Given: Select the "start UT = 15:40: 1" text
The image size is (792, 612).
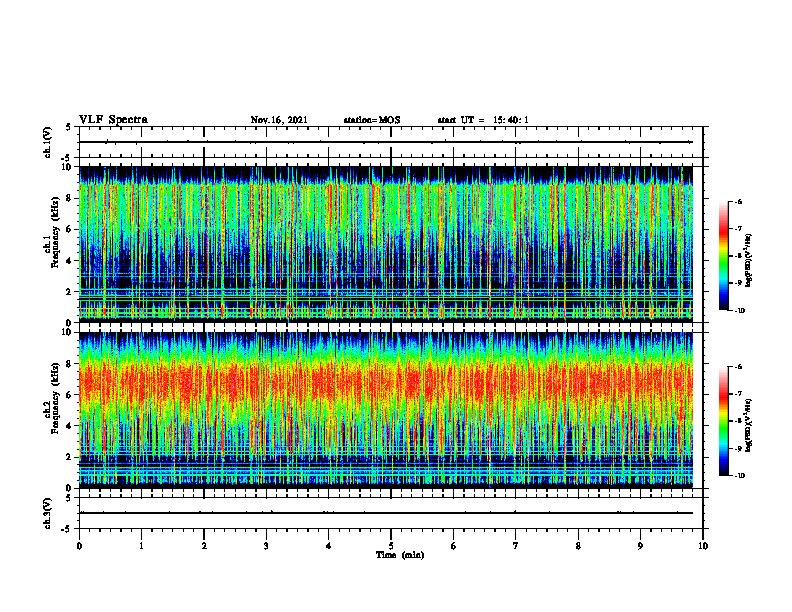Looking at the screenshot, I should click(x=483, y=120).
